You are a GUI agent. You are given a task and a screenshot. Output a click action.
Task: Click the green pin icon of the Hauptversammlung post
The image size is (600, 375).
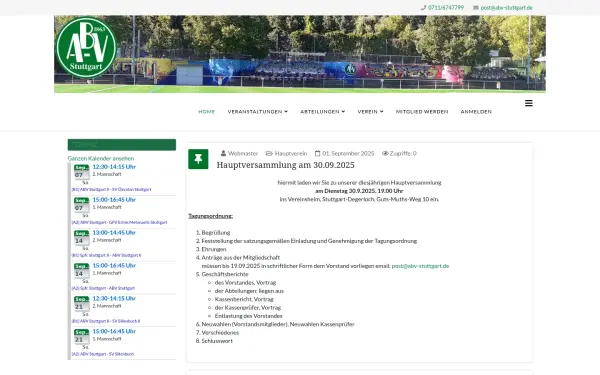pyautogui.click(x=198, y=159)
